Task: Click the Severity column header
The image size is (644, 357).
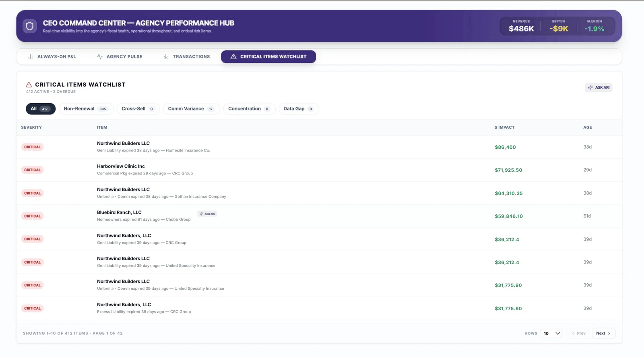Action: (x=31, y=127)
